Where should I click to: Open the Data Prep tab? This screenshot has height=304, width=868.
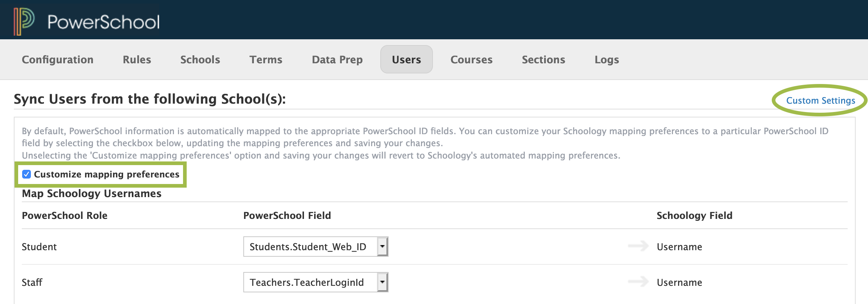[337, 60]
